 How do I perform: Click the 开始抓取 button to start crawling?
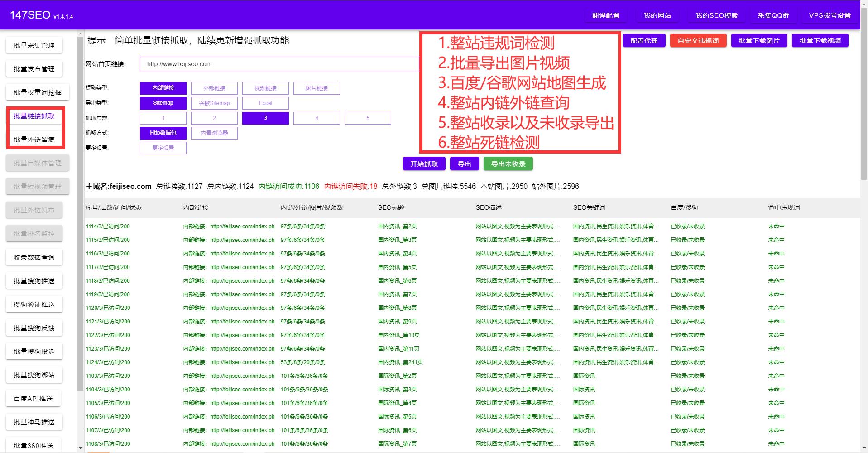point(424,164)
